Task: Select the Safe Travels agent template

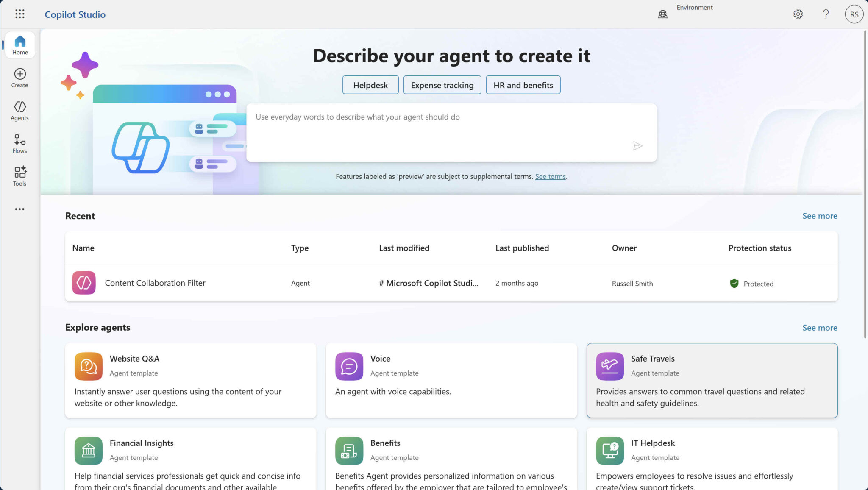Action: click(x=712, y=380)
